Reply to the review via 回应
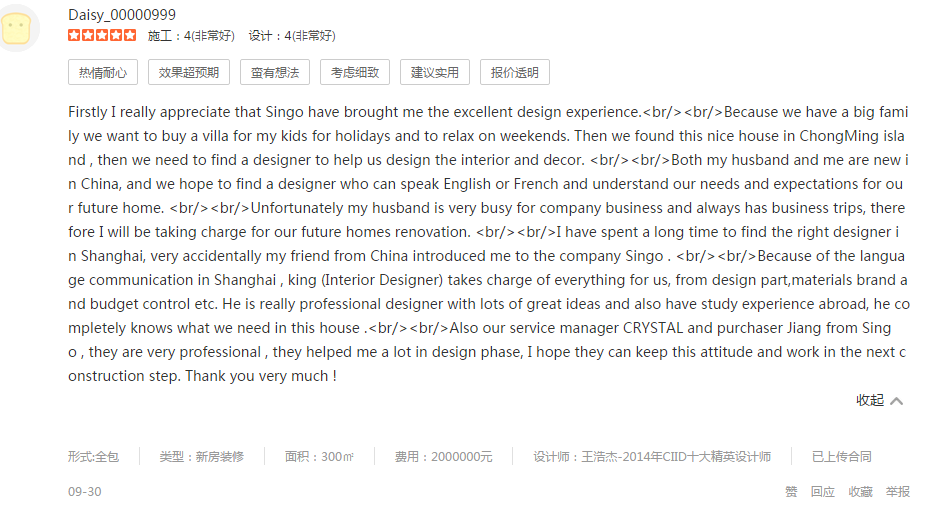The width and height of the screenshot is (935, 509). coord(822,491)
